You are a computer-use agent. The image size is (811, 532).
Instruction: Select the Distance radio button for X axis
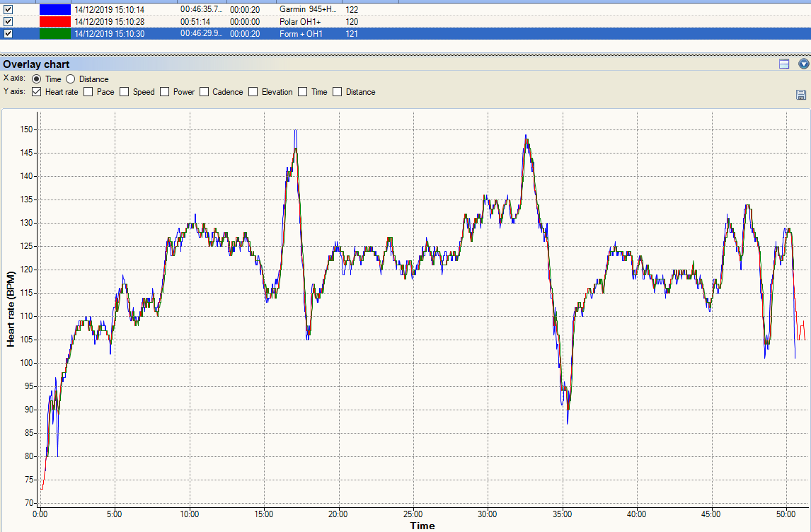[x=71, y=79]
